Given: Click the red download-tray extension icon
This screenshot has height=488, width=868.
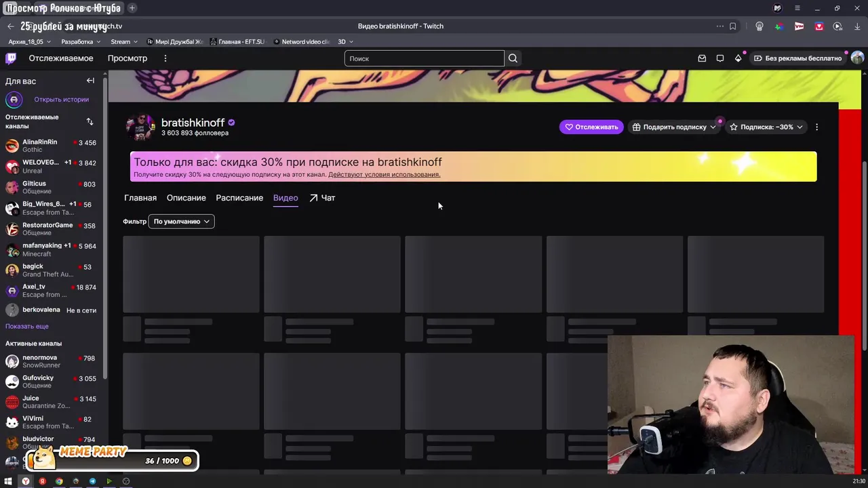Looking at the screenshot, I should point(819,26).
